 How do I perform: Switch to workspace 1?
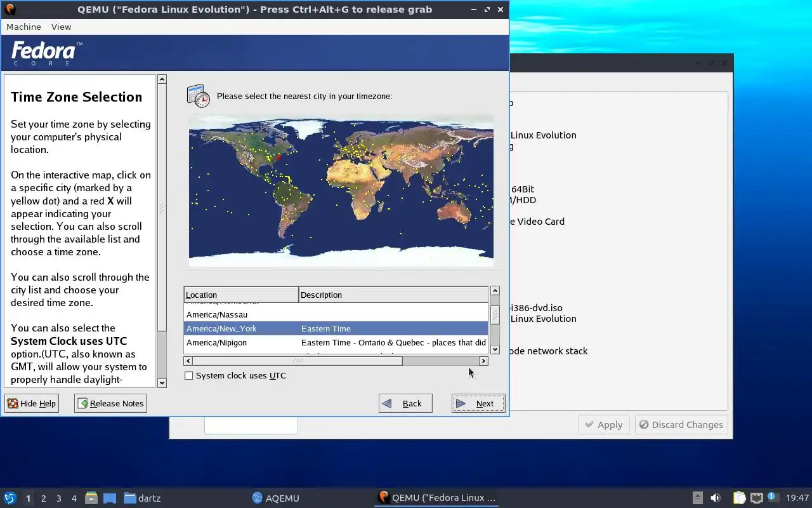point(28,498)
